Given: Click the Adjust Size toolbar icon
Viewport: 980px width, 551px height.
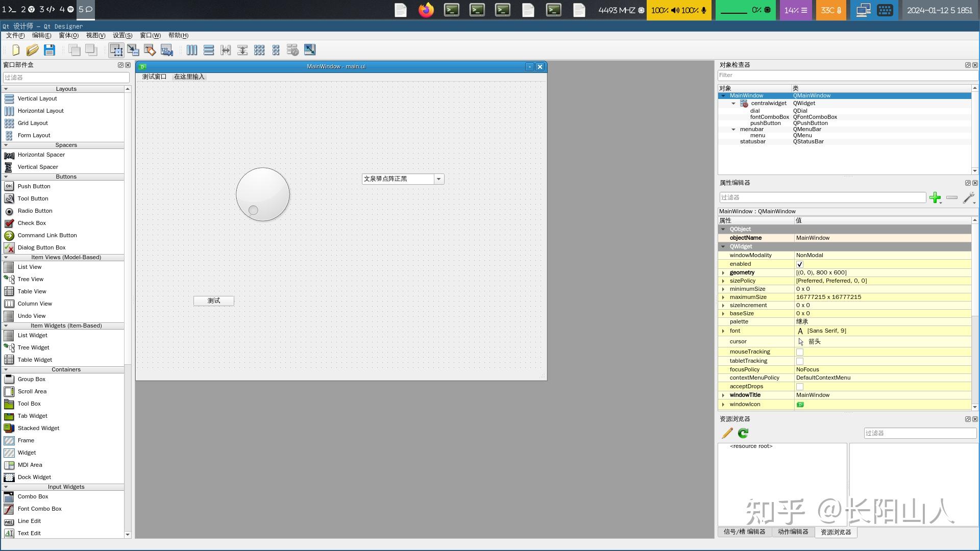Looking at the screenshot, I should (309, 50).
